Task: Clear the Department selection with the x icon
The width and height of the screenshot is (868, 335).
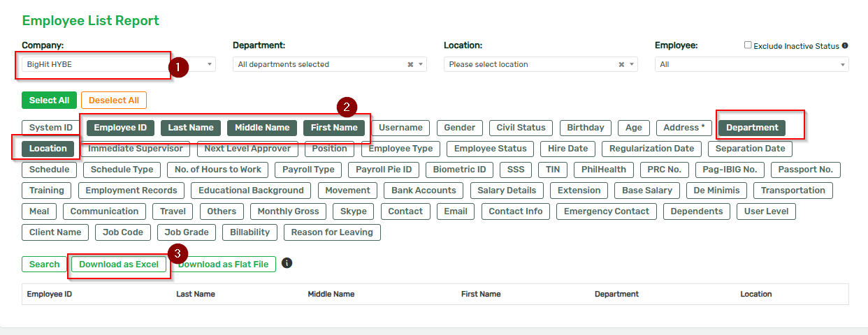Action: click(410, 64)
